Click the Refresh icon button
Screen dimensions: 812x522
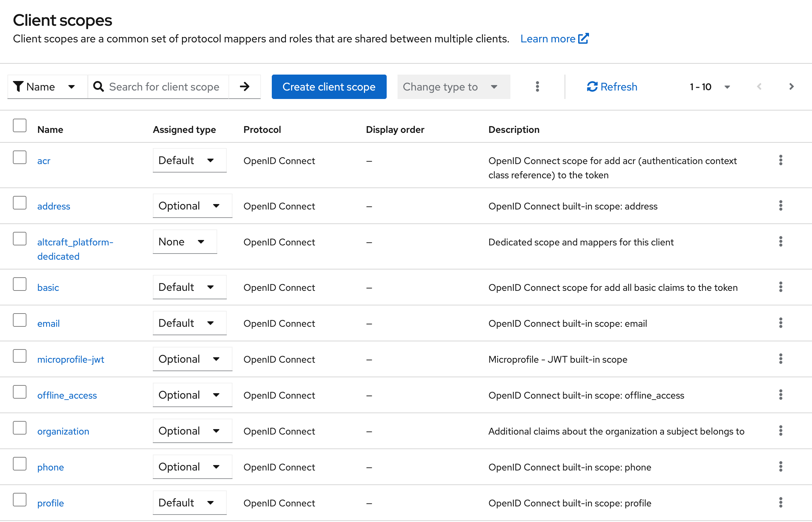[x=612, y=87]
